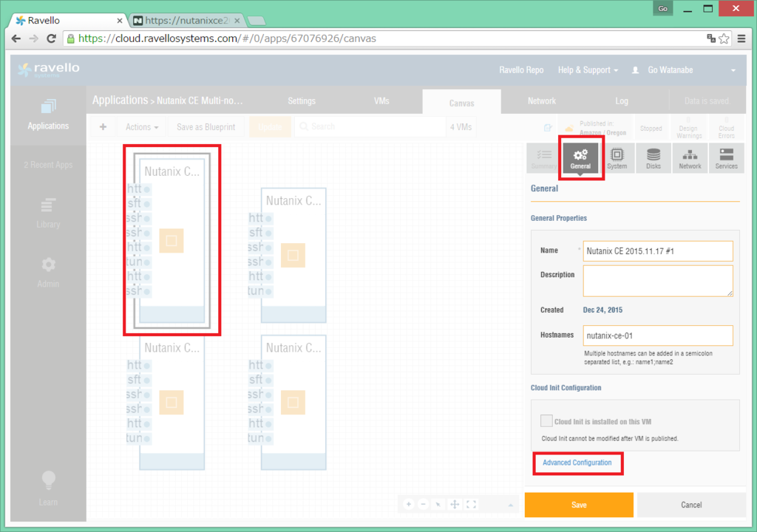Switch to the Settings tab
Screen dimensions: 757x532
tap(302, 101)
